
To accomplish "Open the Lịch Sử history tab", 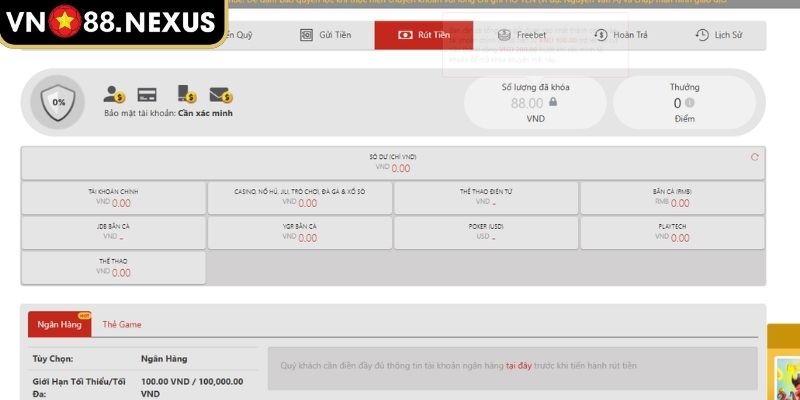I will (x=718, y=35).
